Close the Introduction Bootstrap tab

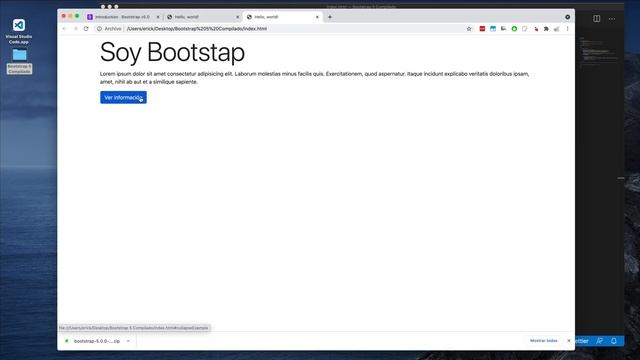[x=158, y=17]
